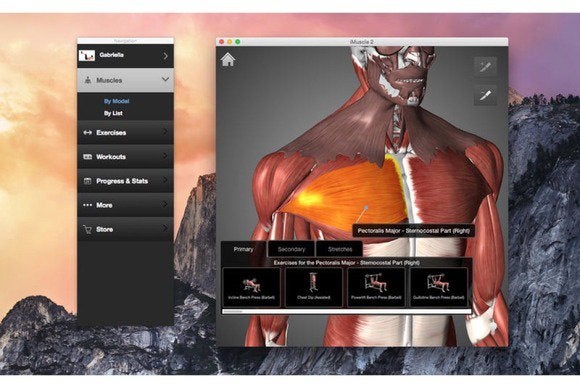The image size is (580, 388).
Task: Expand the Progress & Stats arrow
Action: point(165,180)
